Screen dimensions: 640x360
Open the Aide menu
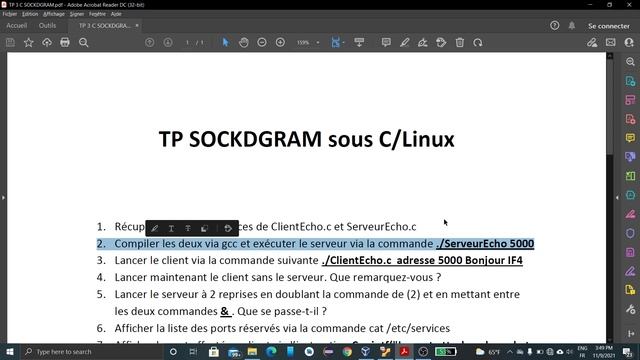116,14
